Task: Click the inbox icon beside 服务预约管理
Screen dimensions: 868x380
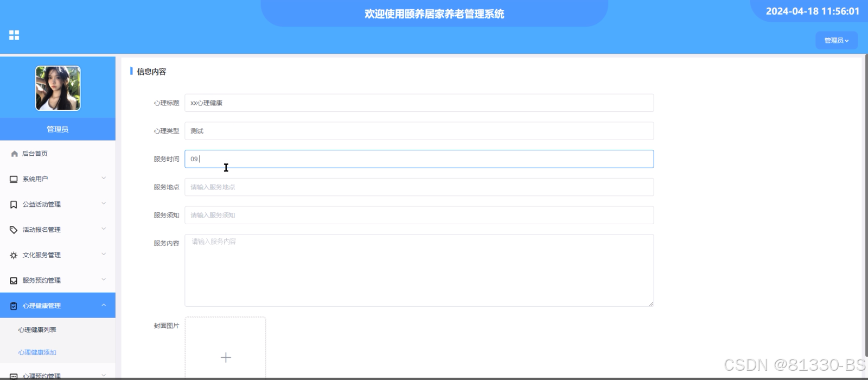Action: coord(14,281)
